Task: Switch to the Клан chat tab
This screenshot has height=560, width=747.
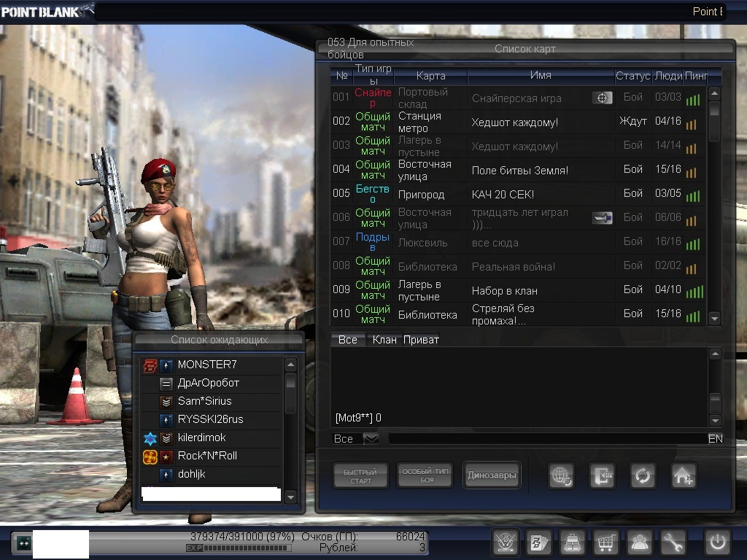Action: point(384,340)
